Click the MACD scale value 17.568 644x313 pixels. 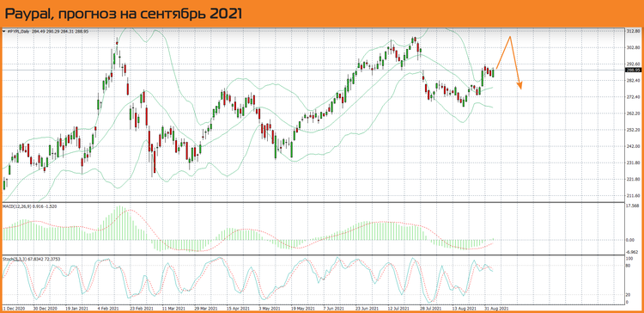[x=633, y=206]
